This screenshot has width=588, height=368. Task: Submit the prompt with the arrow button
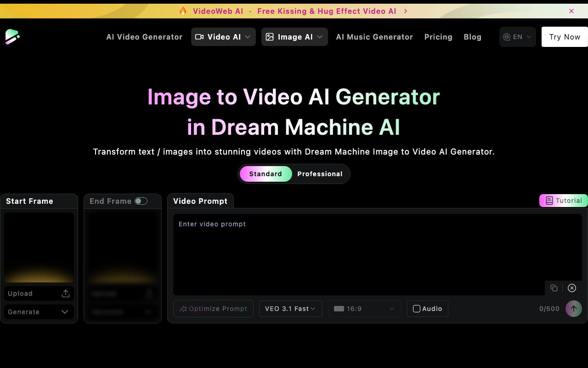point(574,309)
